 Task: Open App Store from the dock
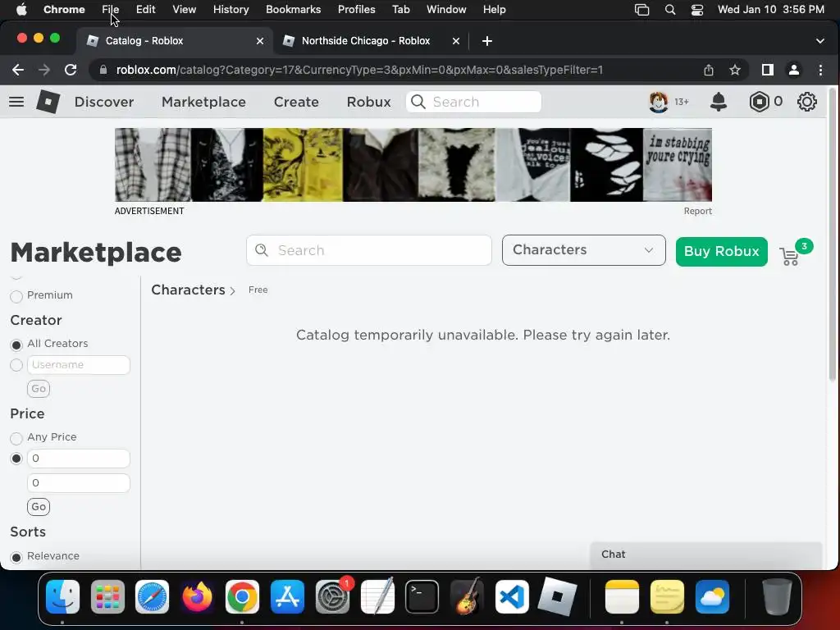point(287,597)
